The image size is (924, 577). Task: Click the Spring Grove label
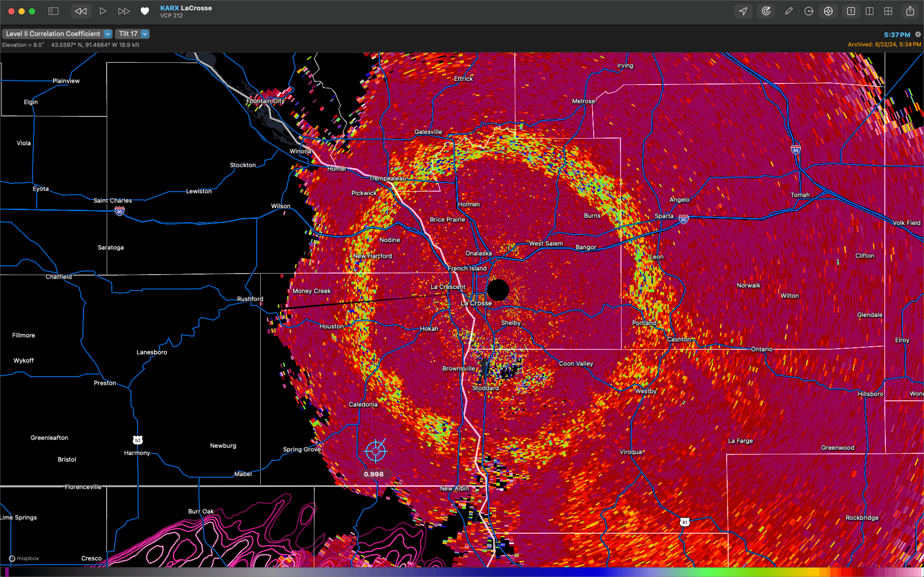click(x=301, y=449)
